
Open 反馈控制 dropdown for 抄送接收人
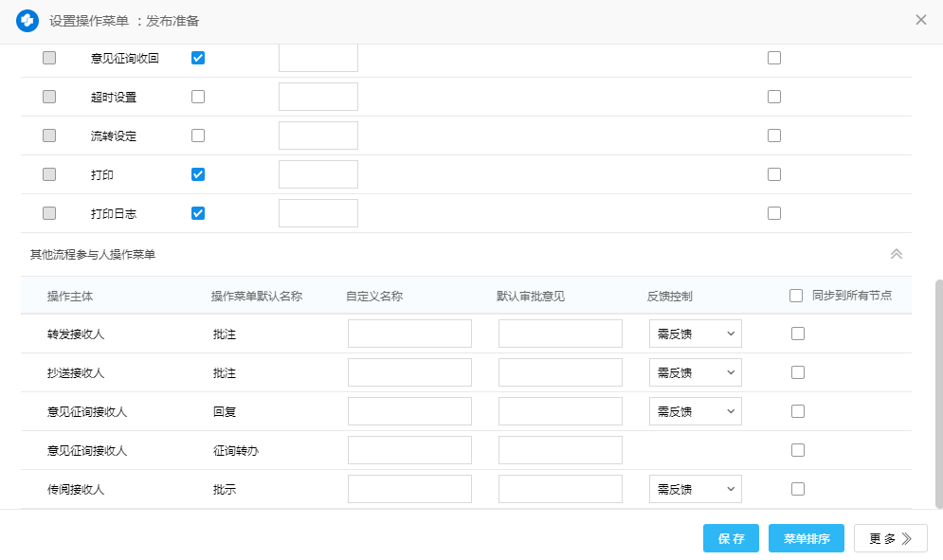695,372
